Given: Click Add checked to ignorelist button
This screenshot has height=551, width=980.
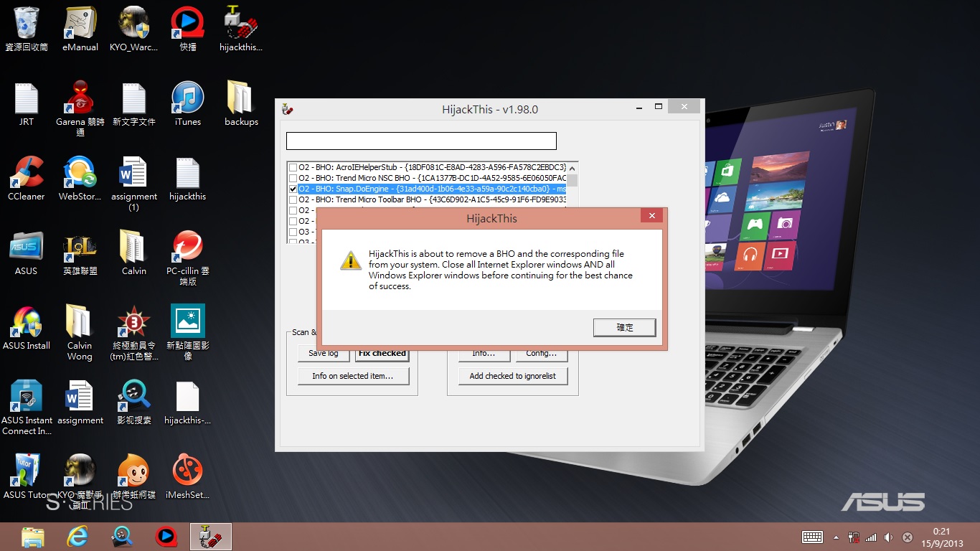Looking at the screenshot, I should 513,376.
